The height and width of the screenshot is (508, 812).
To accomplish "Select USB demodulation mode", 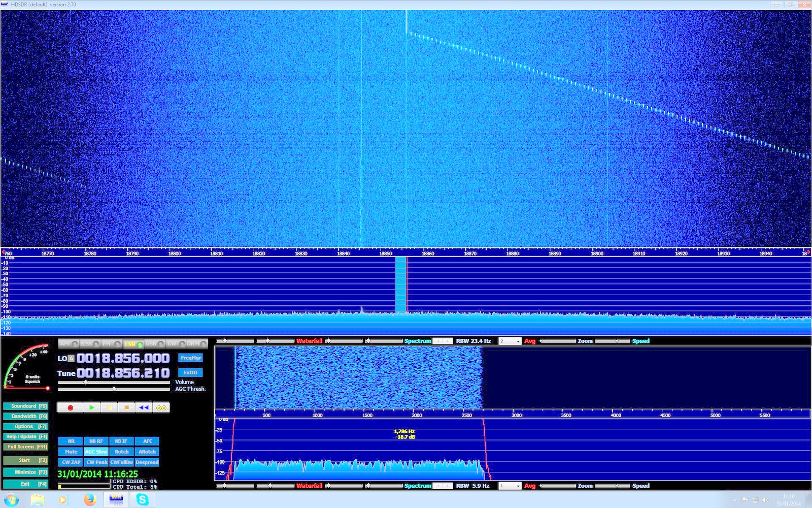I will [155, 344].
